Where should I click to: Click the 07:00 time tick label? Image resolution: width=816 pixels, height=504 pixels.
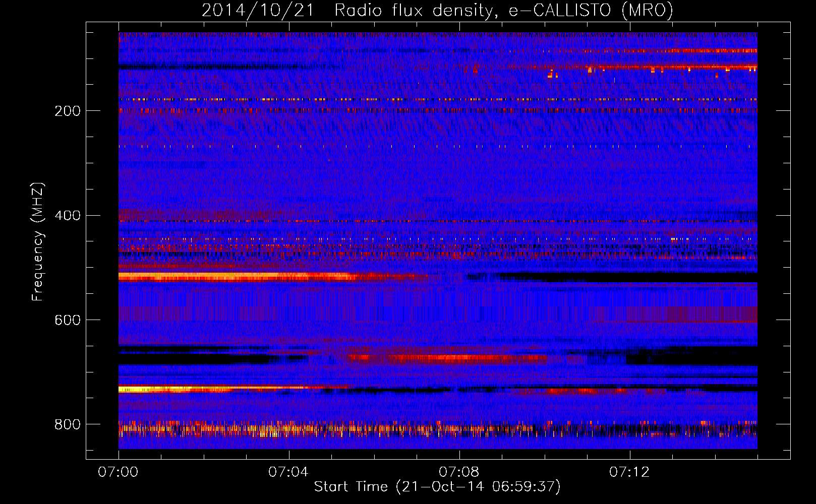tap(118, 472)
